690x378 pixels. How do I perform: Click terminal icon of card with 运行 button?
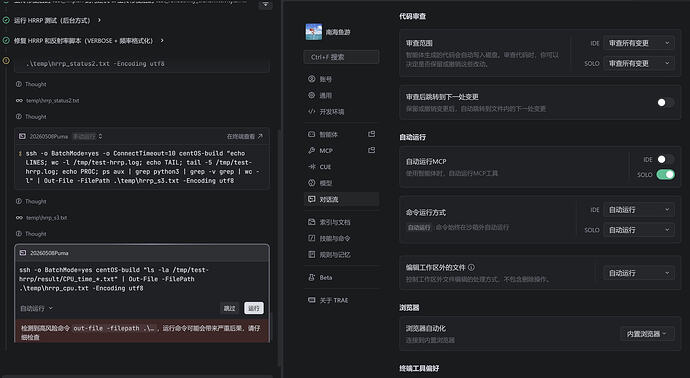(23, 253)
